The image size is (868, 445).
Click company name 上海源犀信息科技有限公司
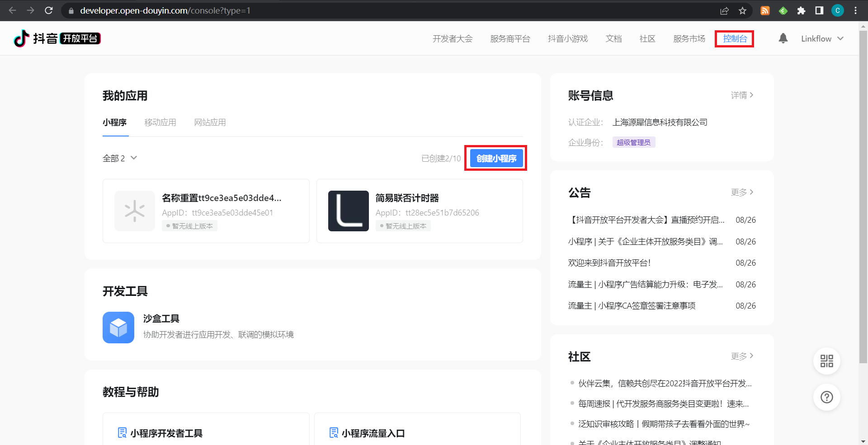[x=660, y=122]
